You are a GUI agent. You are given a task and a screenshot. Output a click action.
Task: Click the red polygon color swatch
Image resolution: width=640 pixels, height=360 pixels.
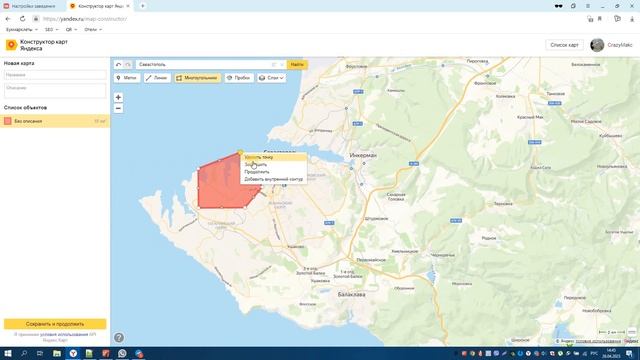(x=8, y=121)
